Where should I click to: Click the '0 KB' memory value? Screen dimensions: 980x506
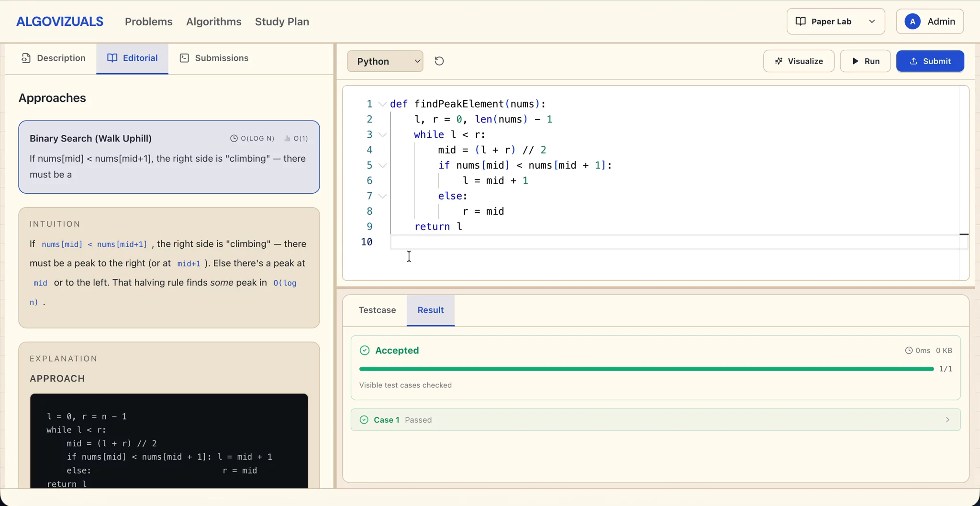(944, 351)
